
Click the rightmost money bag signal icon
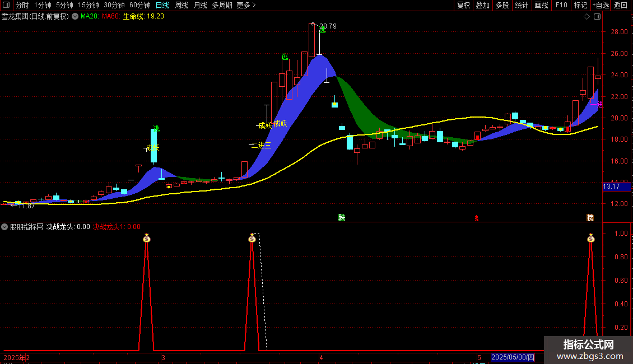590,238
